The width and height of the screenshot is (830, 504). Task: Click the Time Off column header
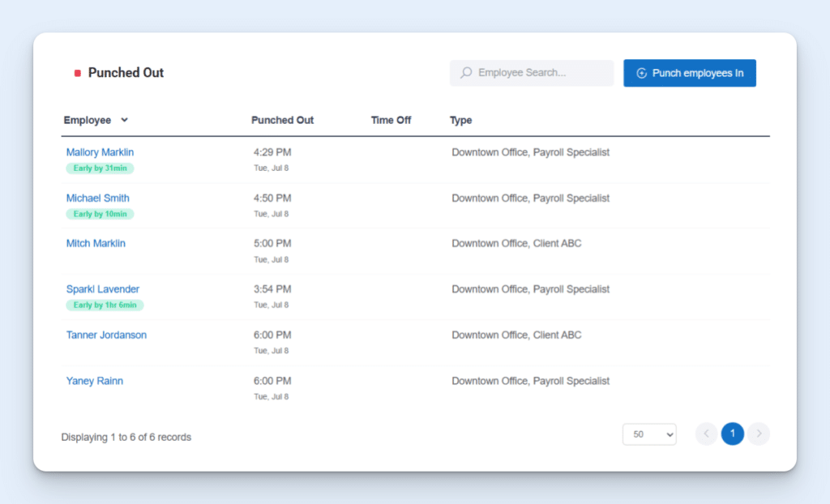coord(391,120)
